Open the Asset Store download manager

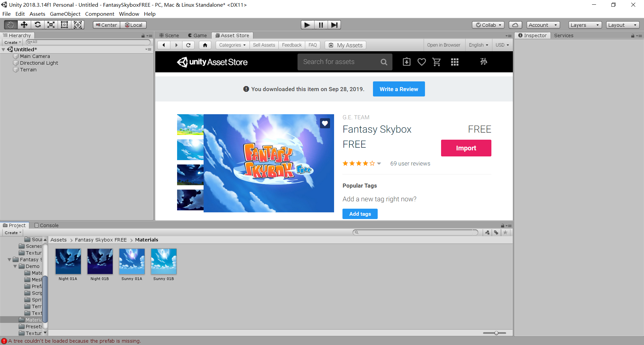[x=406, y=62]
